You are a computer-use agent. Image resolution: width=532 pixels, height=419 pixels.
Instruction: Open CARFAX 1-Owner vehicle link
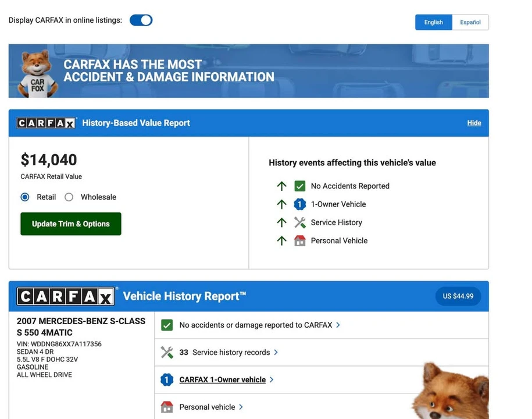pos(223,379)
